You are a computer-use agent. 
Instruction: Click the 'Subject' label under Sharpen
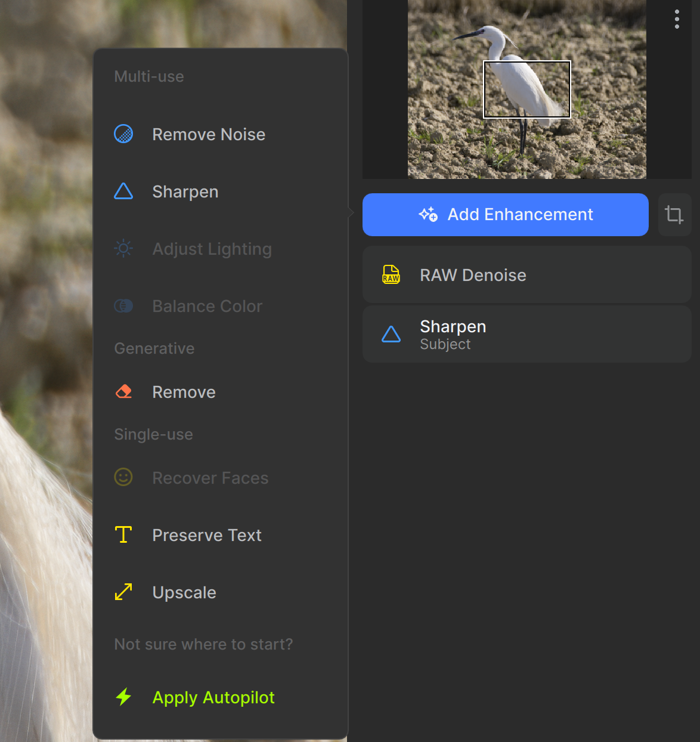click(x=445, y=344)
